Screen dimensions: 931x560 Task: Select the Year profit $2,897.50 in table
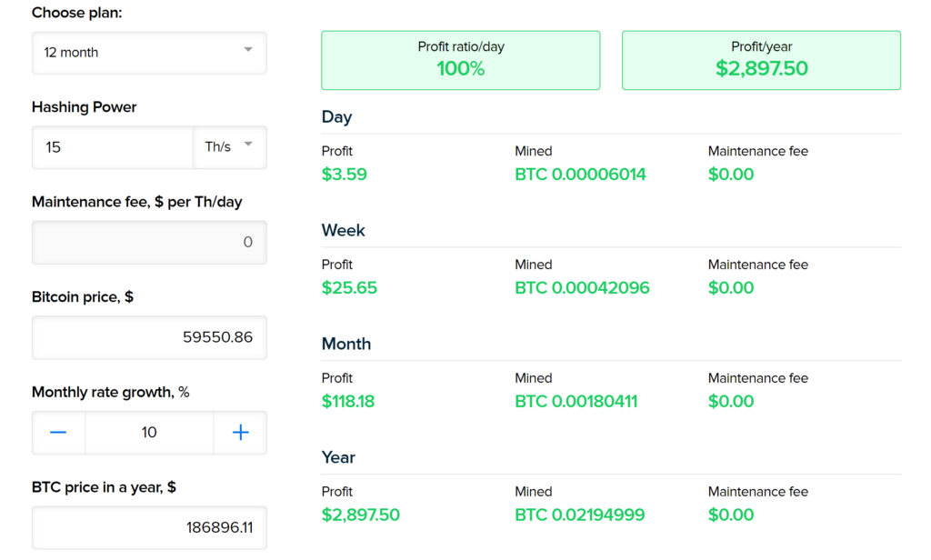coord(360,515)
